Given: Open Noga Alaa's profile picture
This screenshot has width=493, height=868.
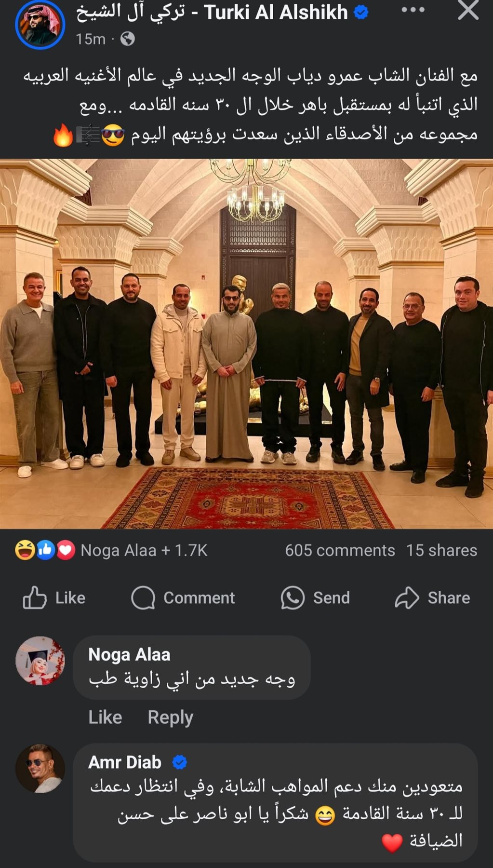Looking at the screenshot, I should point(40,660).
